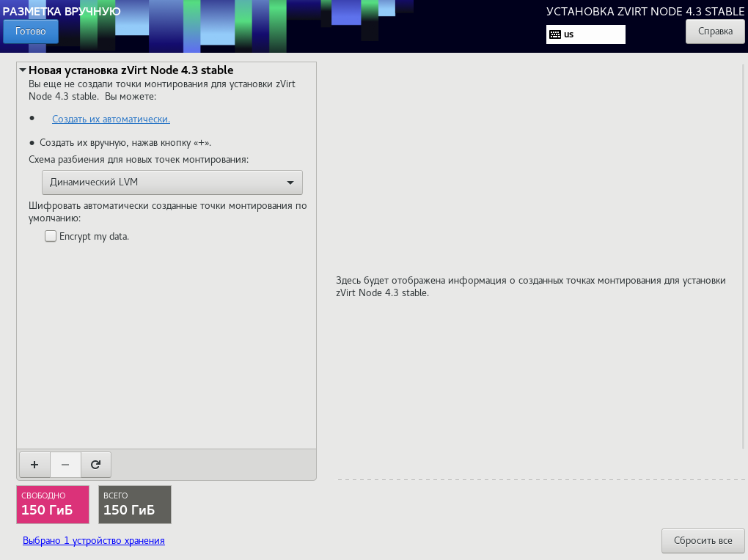748x560 pixels.
Task: Click the us keyboard layout field
Action: 585,34
